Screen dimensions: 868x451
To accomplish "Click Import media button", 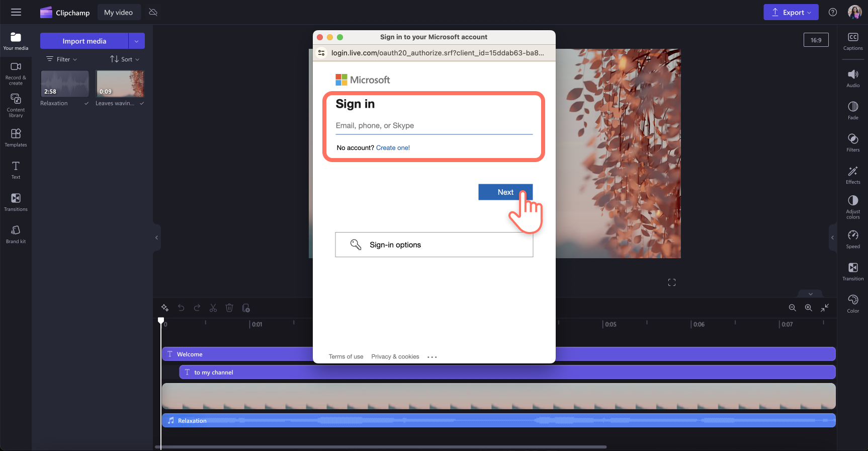I will pyautogui.click(x=84, y=41).
